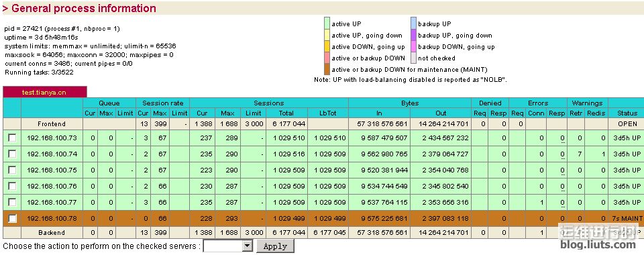Image resolution: width=644 pixels, height=255 pixels.
Task: Open the test.tianya.cn proxy tab
Action: coord(44,93)
